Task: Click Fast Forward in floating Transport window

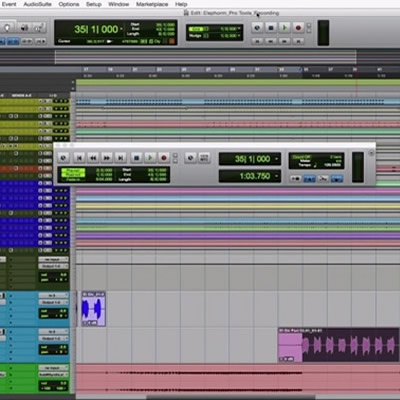Action: tap(107, 158)
